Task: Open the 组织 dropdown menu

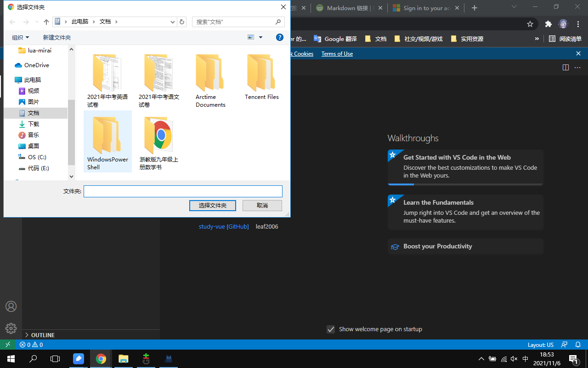Action: [x=20, y=37]
